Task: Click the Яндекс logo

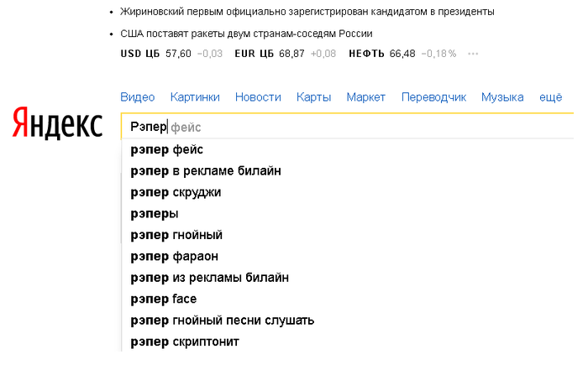Action: pos(57,124)
